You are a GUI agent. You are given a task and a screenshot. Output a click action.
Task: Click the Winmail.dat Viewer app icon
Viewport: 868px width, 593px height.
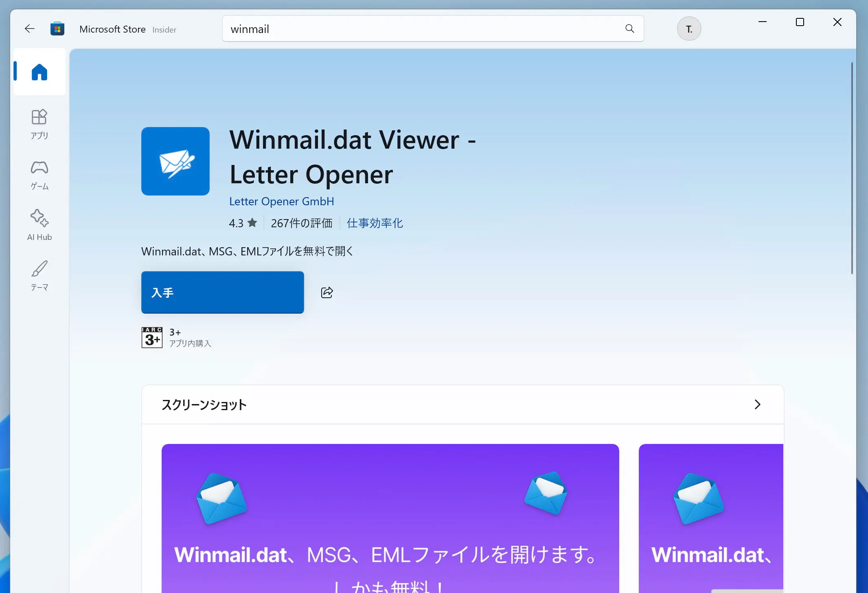click(175, 161)
